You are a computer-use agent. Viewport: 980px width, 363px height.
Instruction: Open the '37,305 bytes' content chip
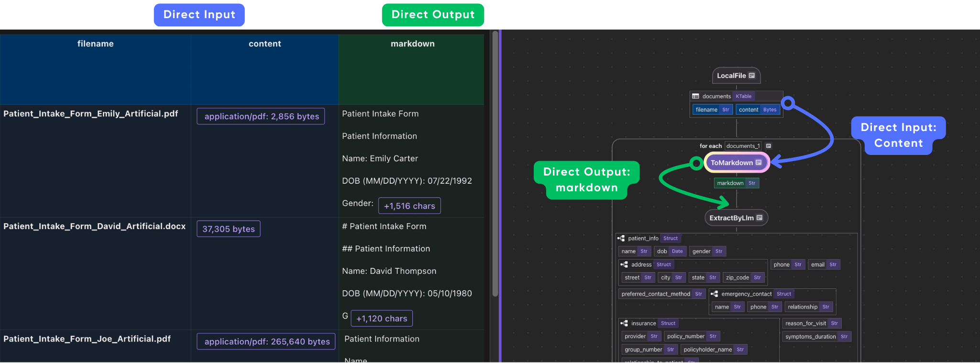229,229
